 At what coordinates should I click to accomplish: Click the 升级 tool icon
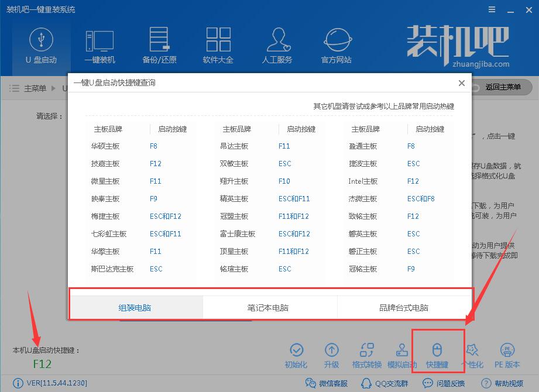332,351
